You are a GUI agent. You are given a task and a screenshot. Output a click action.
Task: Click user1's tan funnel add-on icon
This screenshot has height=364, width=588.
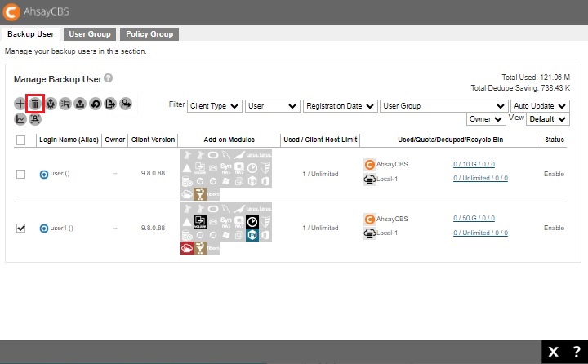click(x=200, y=248)
